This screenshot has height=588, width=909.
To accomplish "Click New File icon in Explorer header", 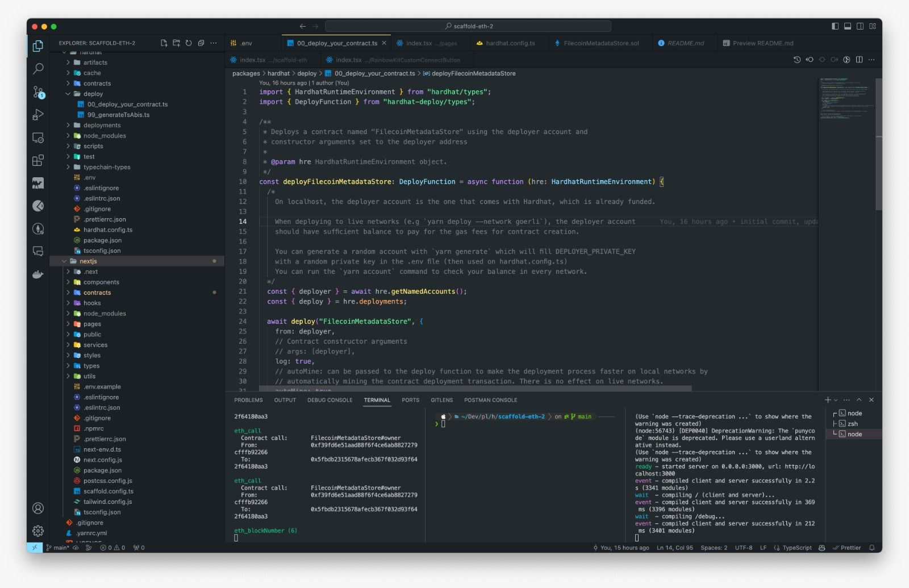I will coord(164,43).
